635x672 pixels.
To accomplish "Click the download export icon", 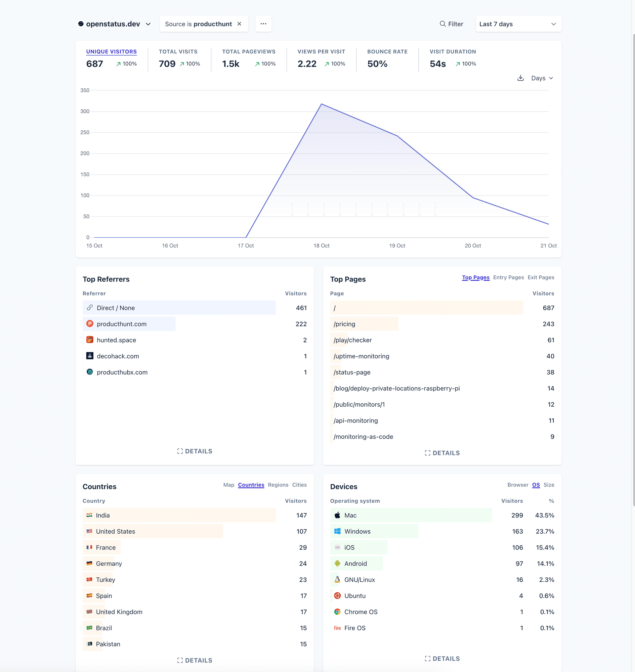I will 520,78.
